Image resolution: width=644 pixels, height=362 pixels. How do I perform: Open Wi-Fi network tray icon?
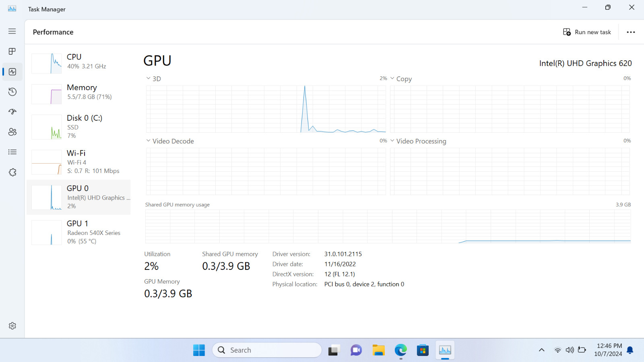[x=557, y=350]
